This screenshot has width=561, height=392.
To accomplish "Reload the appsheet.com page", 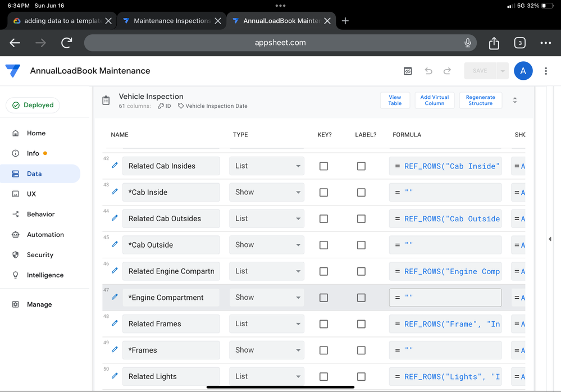I will pos(67,43).
